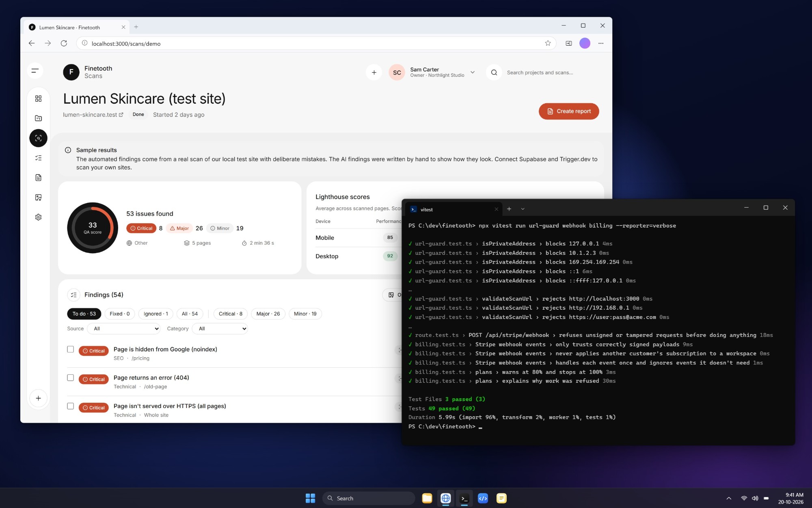
Task: Select the To do · 53 filter
Action: [84, 314]
